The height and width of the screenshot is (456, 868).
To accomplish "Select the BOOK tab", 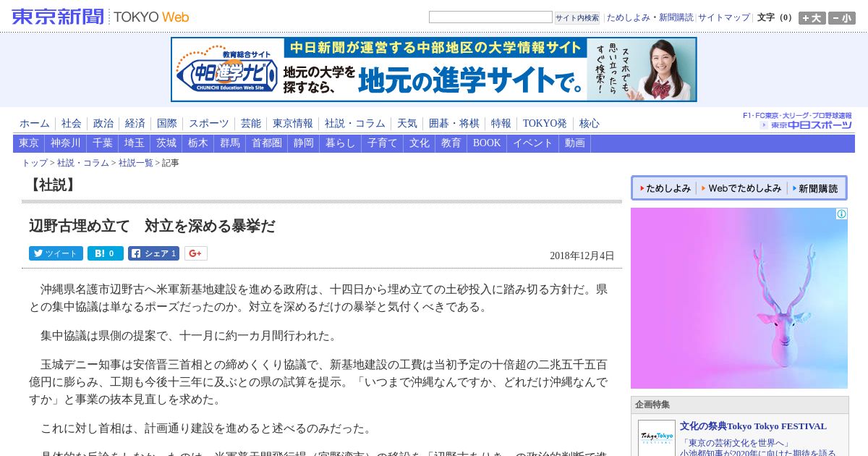I will (487, 143).
